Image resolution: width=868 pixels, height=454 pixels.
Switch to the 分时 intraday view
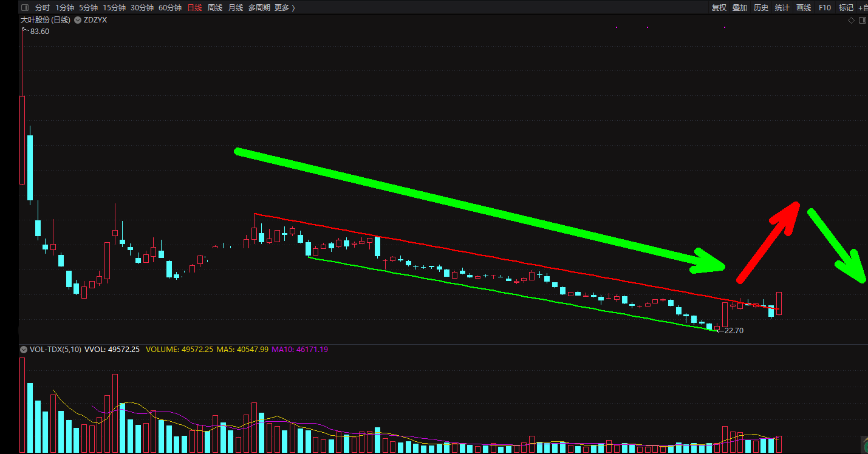(x=43, y=8)
